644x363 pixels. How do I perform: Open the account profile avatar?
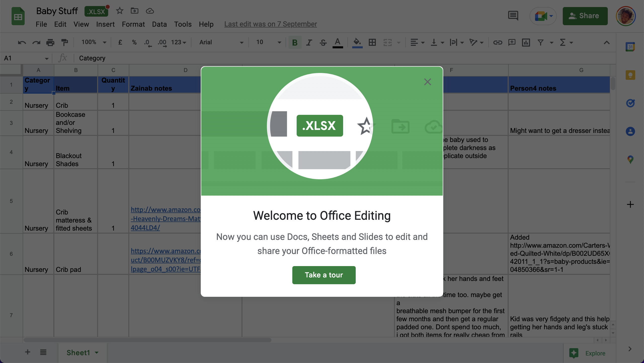click(x=626, y=16)
